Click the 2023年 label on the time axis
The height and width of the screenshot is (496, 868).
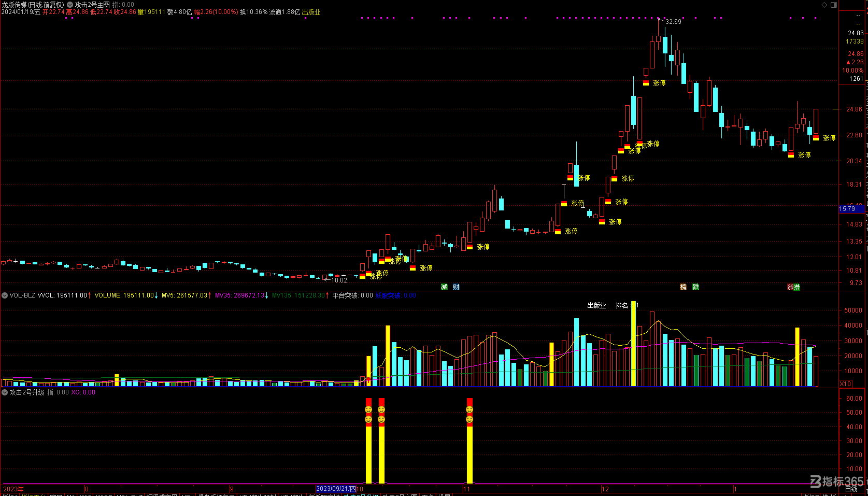tap(13, 489)
